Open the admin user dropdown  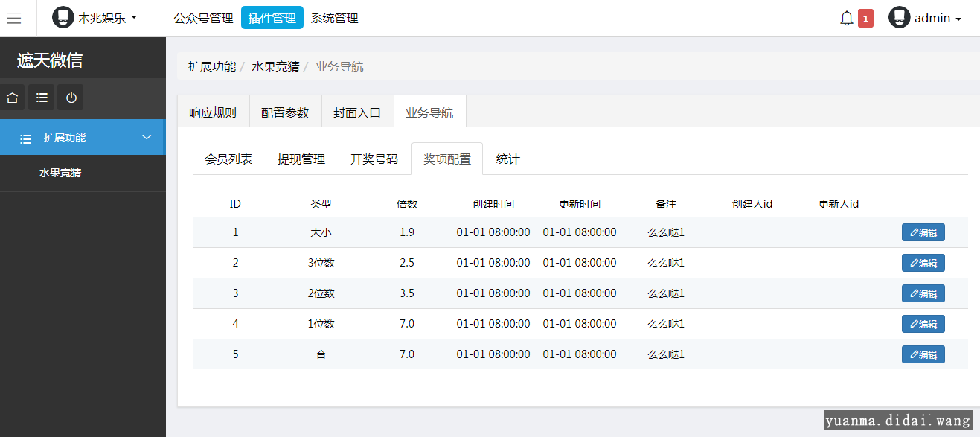[938, 19]
